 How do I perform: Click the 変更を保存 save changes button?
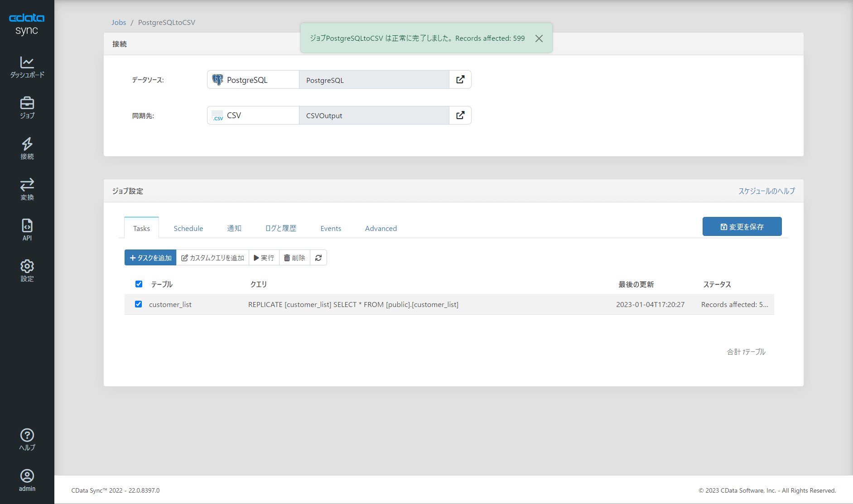pos(742,226)
